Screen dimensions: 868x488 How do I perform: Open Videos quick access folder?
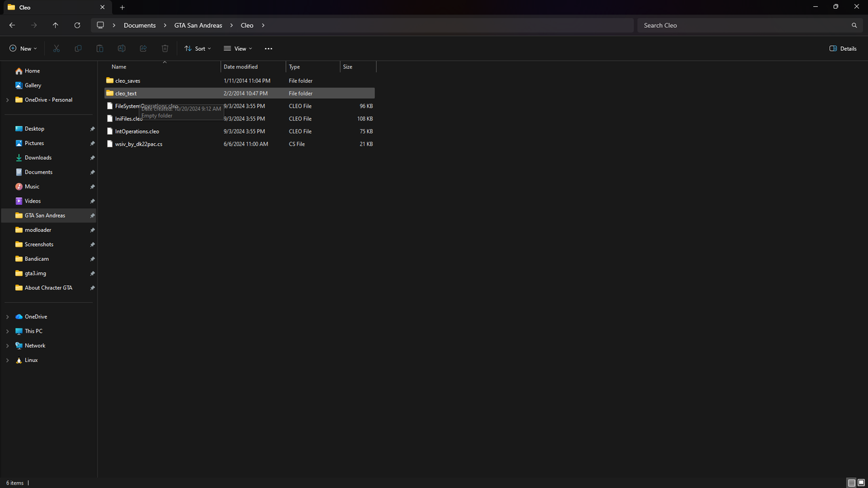[33, 201]
